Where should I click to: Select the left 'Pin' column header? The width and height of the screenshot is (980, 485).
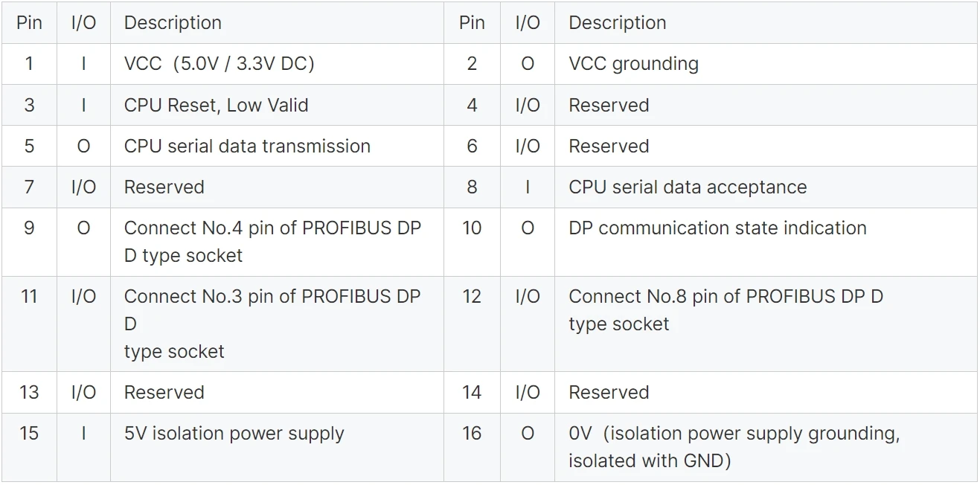29,22
